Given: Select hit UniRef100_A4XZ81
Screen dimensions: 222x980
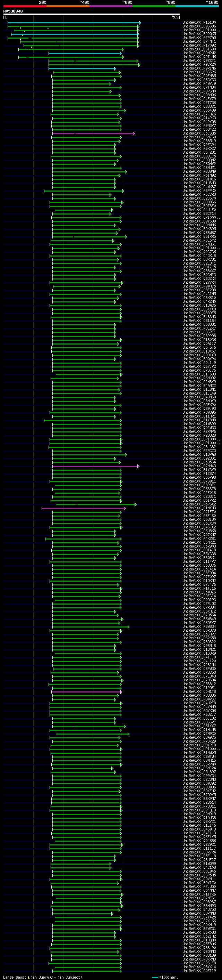Looking at the screenshot, I should pos(199,539).
